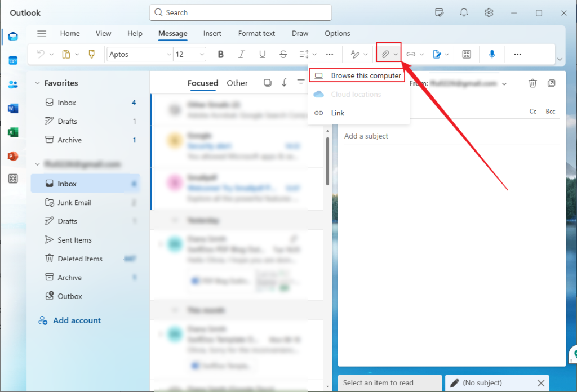Viewport: 577px width, 392px height.
Task: Expand the Favorites section
Action: click(x=37, y=83)
